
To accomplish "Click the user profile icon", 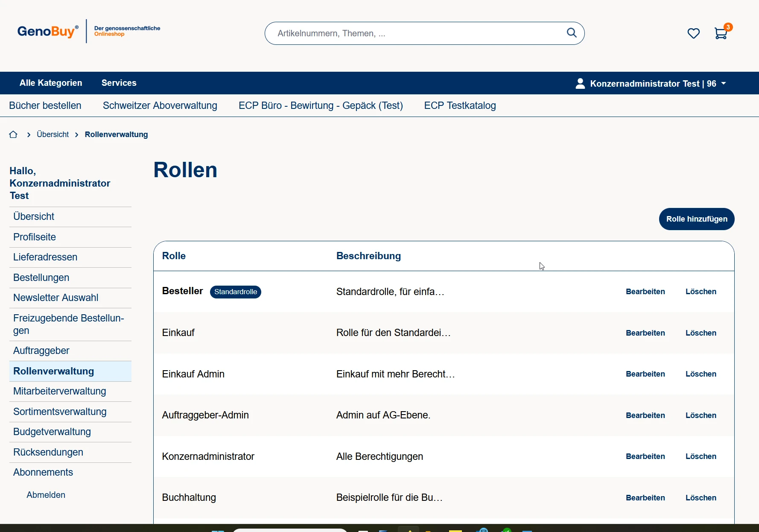I will point(580,83).
